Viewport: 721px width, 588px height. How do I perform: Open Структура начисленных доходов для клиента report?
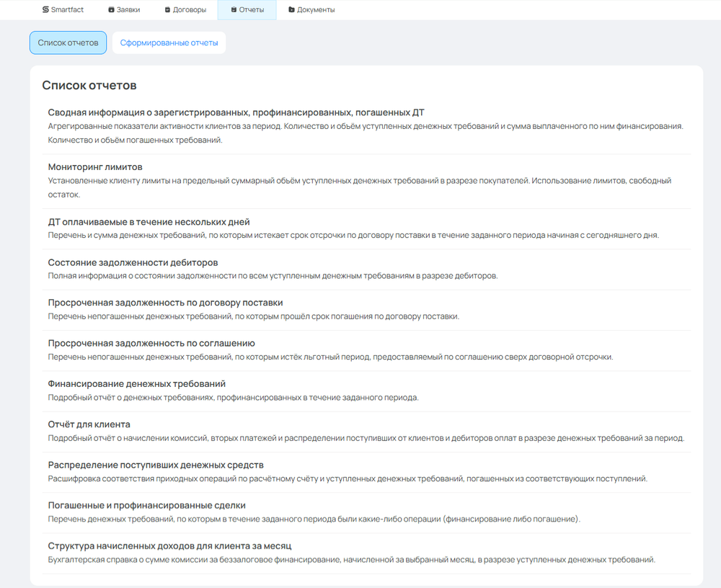169,545
